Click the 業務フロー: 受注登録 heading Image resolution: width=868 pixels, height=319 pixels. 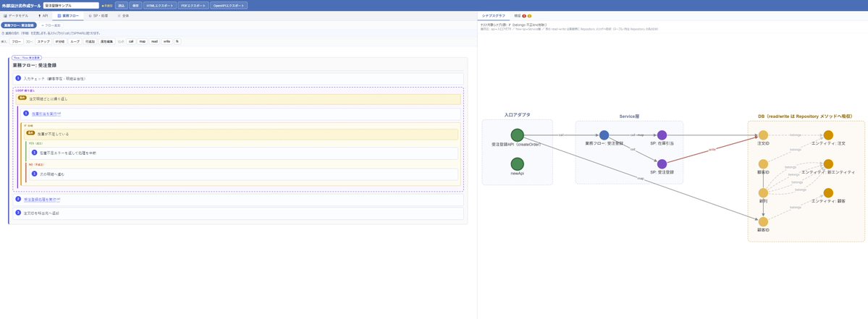click(x=34, y=65)
